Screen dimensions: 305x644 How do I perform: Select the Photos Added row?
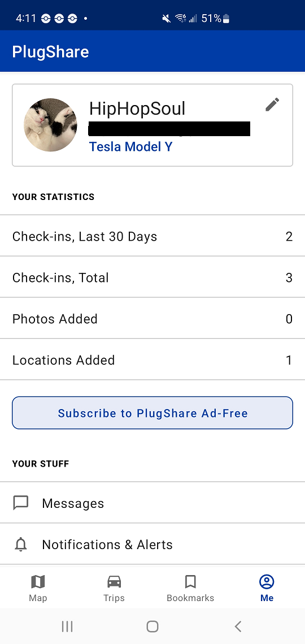pos(152,318)
